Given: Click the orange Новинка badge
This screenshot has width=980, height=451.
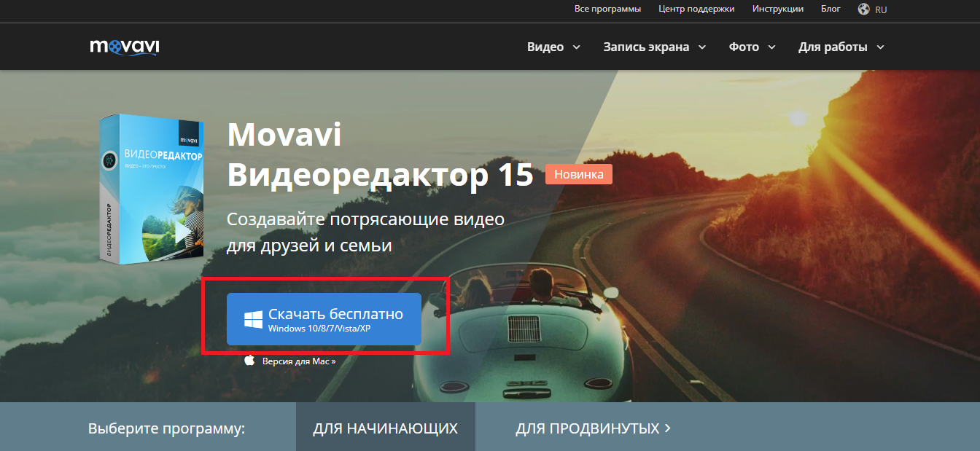Looking at the screenshot, I should pos(579,174).
